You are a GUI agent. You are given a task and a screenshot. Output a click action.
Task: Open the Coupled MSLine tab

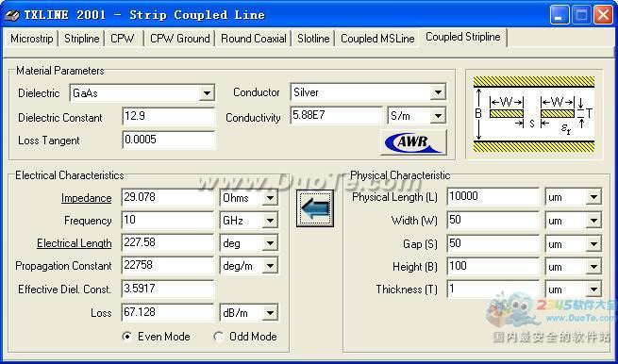[377, 39]
